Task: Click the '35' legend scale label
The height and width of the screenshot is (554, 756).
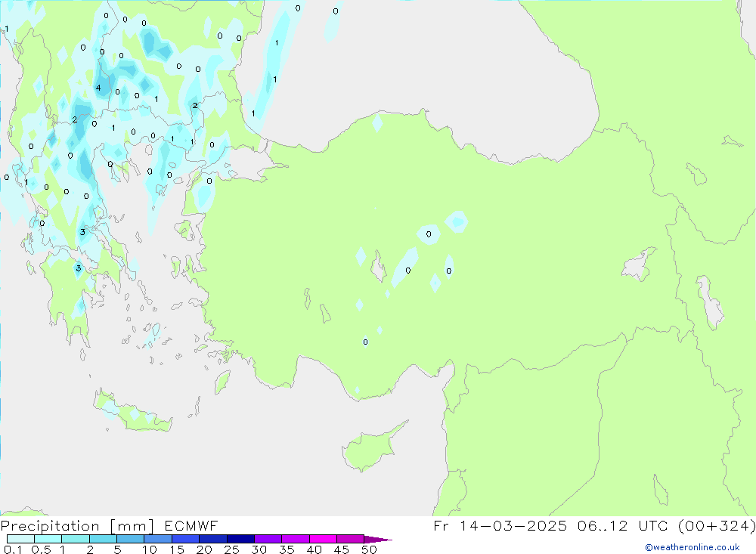Action: point(287,549)
